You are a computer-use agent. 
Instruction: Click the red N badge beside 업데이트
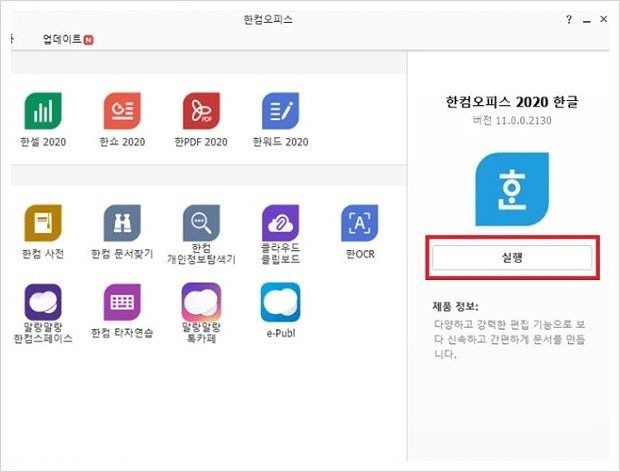pyautogui.click(x=89, y=40)
